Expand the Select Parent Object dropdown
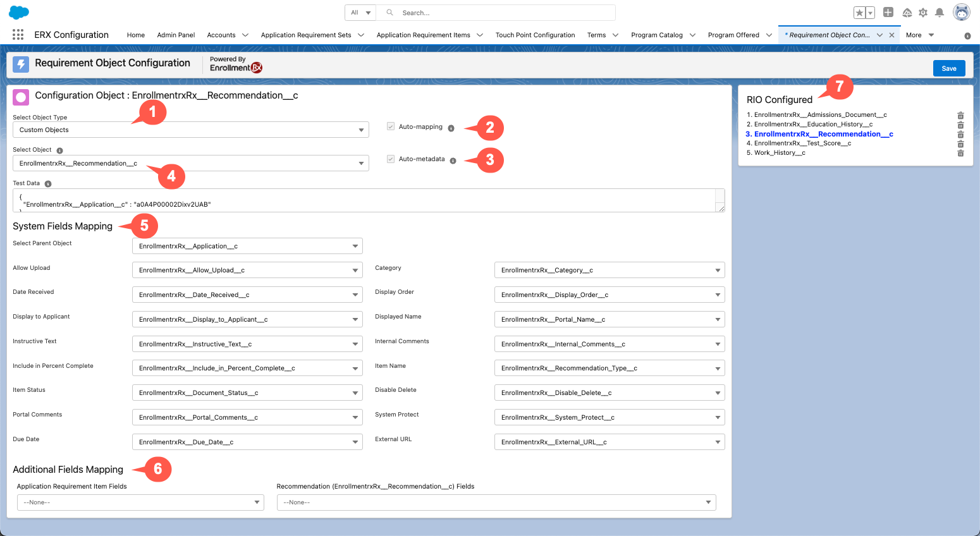Screen dimensions: 980x536 pos(247,246)
